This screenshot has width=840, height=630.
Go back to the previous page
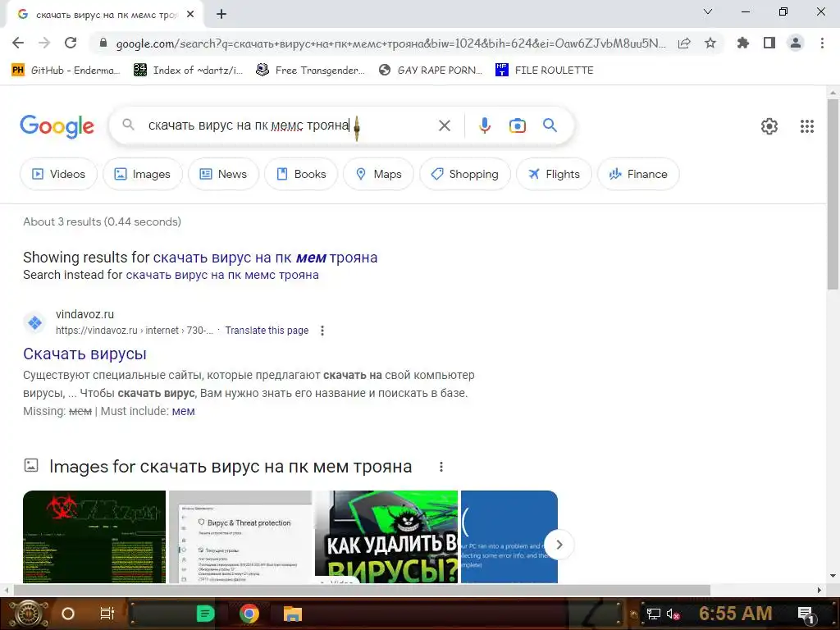(x=18, y=43)
